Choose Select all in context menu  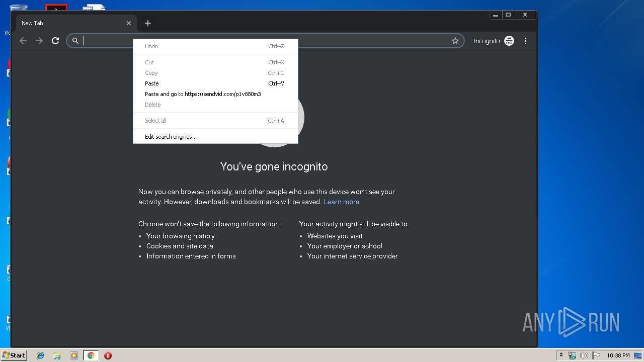215,121
